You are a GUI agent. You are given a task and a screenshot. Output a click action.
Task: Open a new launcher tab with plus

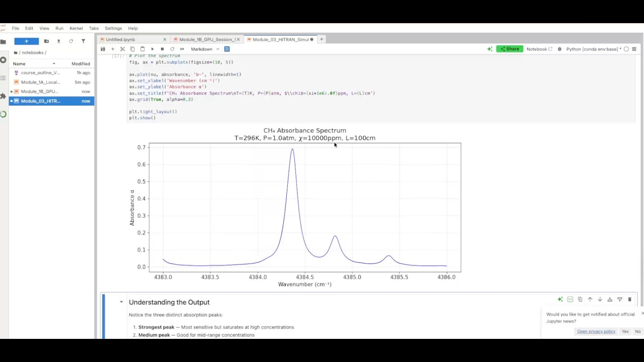coord(321,39)
